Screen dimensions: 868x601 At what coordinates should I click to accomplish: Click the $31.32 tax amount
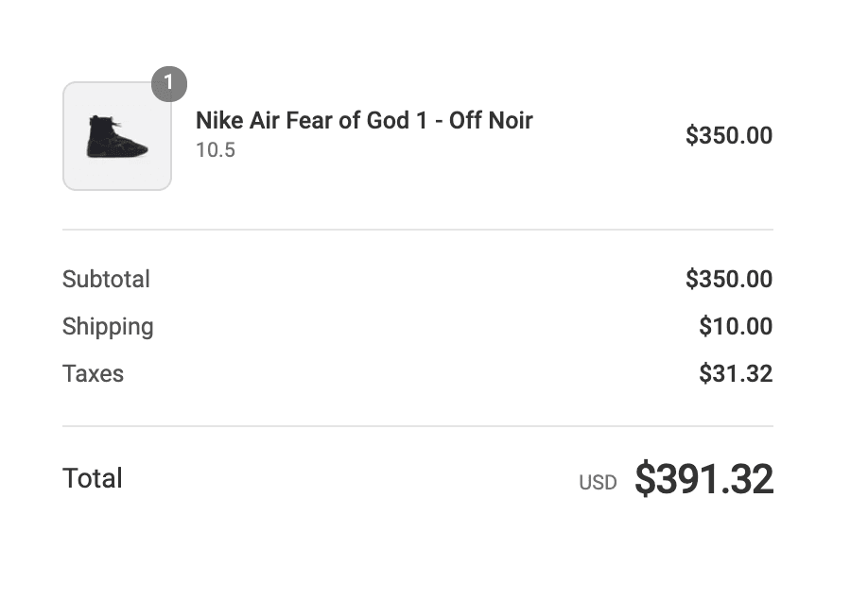(736, 373)
